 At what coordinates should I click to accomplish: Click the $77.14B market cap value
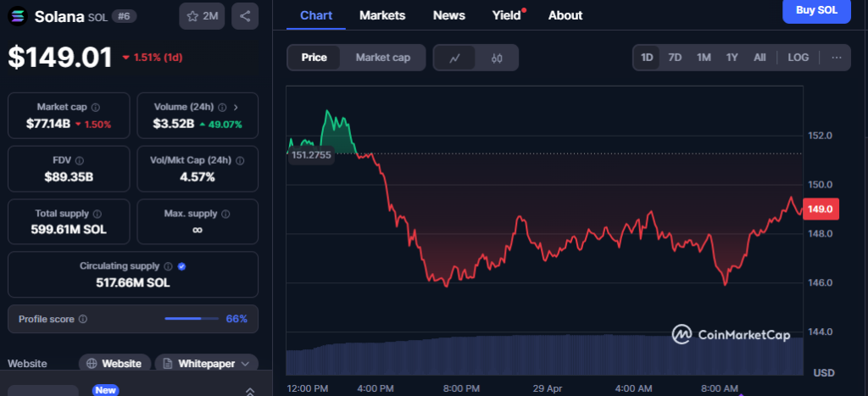[x=48, y=124]
